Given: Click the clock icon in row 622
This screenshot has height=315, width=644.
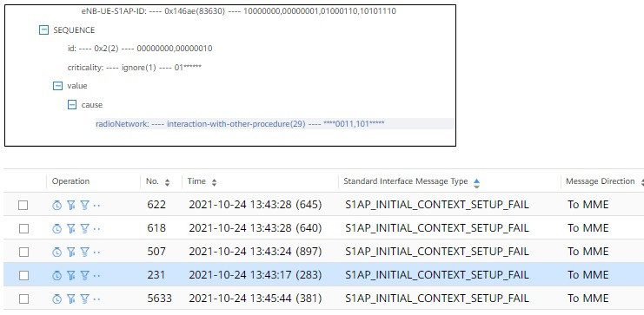Looking at the screenshot, I should 56,205.
